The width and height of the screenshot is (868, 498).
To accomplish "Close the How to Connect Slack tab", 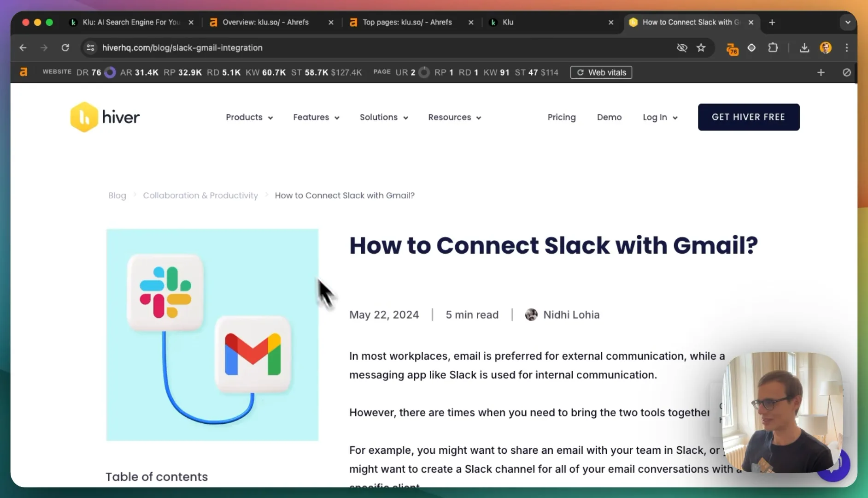I will (x=751, y=22).
